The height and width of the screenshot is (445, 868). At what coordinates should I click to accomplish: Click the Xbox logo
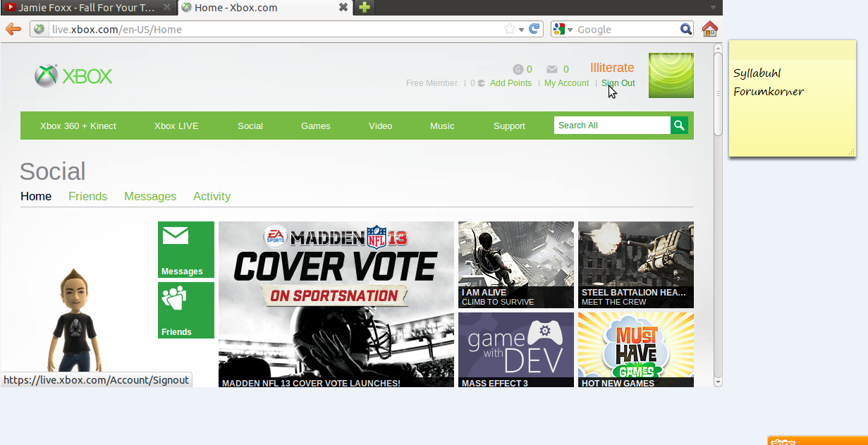[x=73, y=75]
